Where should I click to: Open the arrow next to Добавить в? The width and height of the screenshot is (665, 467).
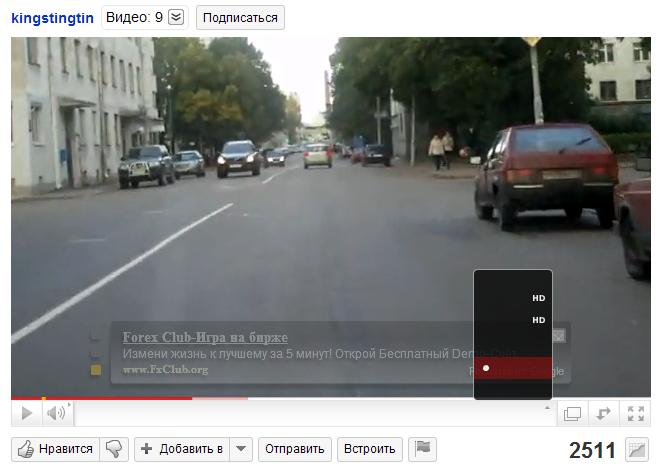click(241, 449)
